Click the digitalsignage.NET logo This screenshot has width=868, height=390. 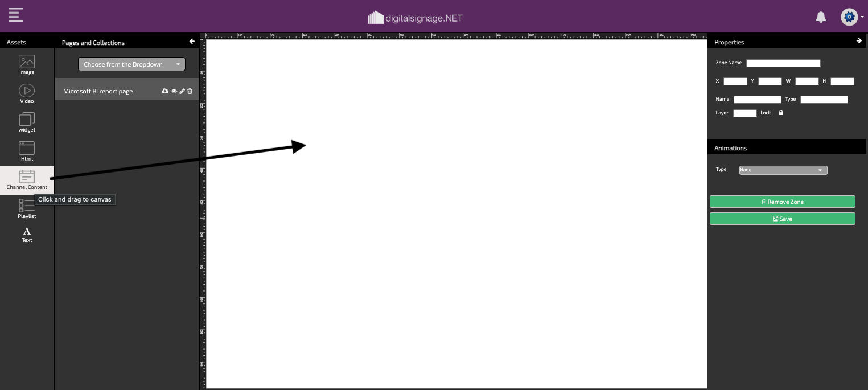(416, 18)
